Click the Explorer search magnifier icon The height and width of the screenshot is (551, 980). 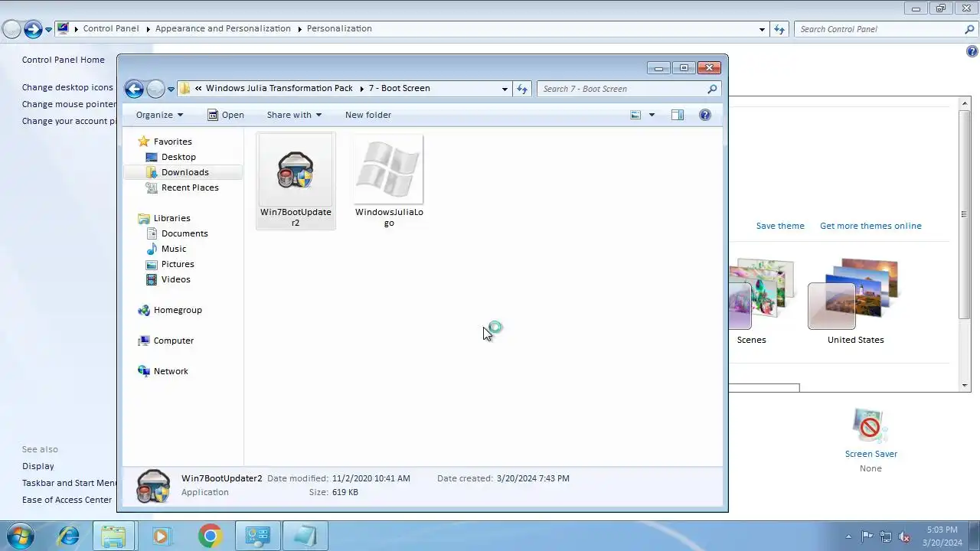[x=712, y=89]
